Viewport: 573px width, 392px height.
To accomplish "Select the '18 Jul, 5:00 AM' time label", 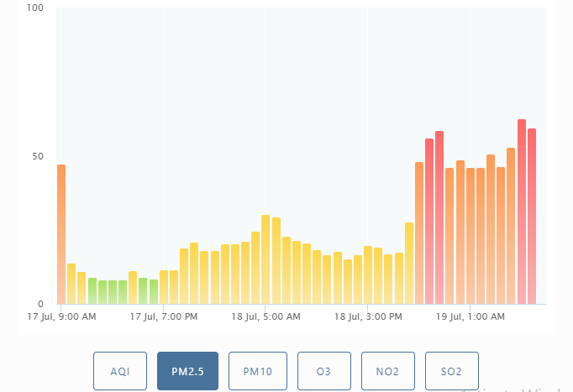I will (x=265, y=317).
